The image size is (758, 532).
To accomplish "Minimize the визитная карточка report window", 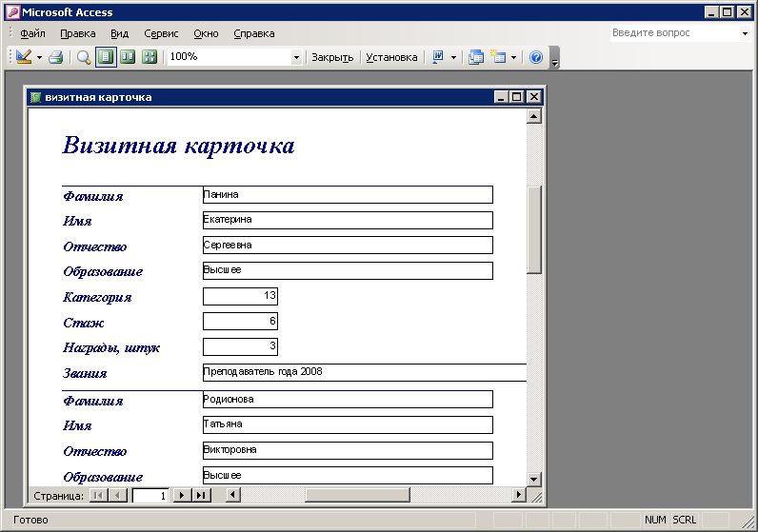I will tap(501, 97).
